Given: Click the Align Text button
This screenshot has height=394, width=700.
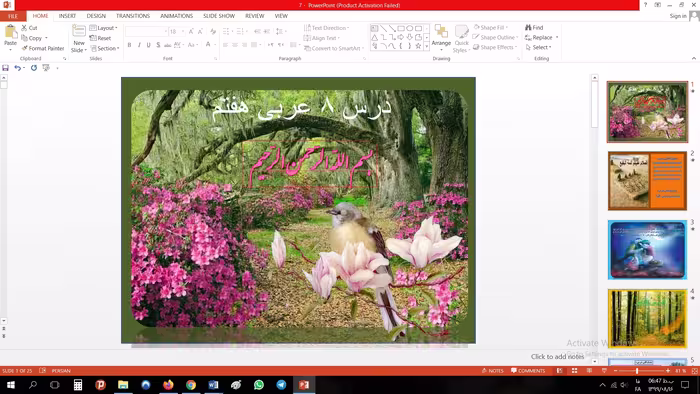Looking at the screenshot, I should tap(321, 38).
